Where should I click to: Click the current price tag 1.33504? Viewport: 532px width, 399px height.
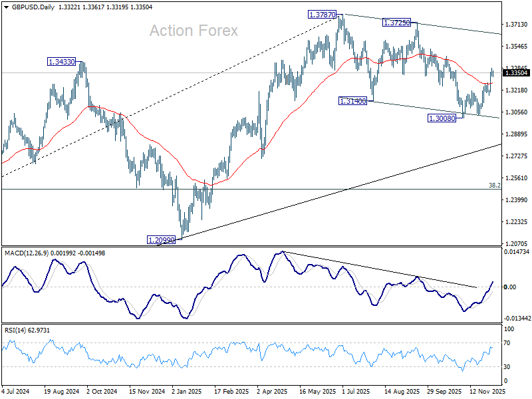(x=517, y=73)
